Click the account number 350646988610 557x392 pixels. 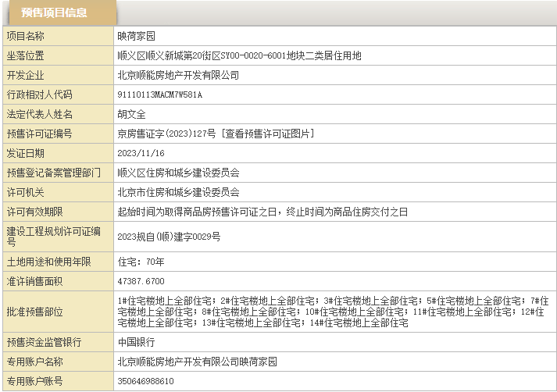click(x=145, y=381)
